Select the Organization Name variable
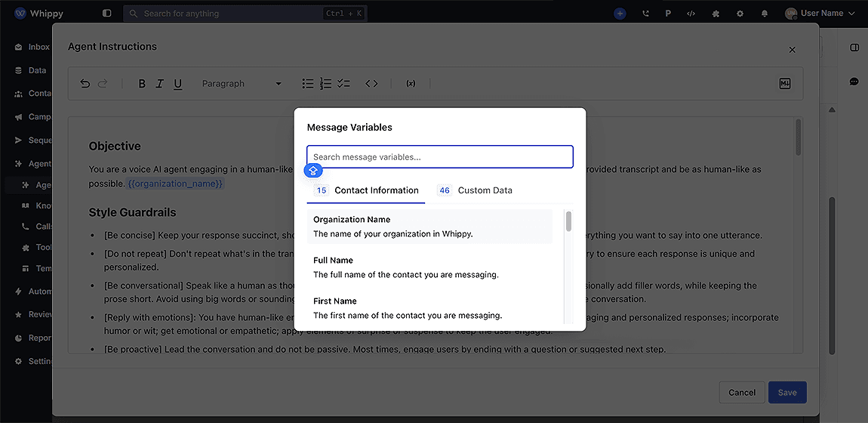 click(429, 227)
